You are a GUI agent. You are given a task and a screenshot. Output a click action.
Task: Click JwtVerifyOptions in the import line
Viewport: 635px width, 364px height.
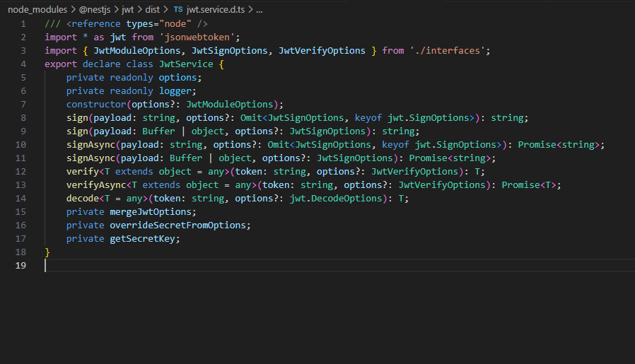(x=322, y=51)
